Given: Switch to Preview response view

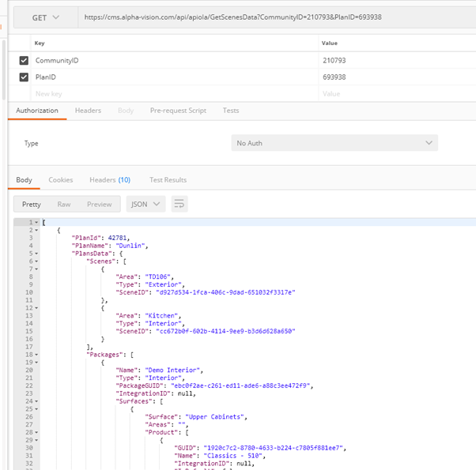Looking at the screenshot, I should point(100,204).
